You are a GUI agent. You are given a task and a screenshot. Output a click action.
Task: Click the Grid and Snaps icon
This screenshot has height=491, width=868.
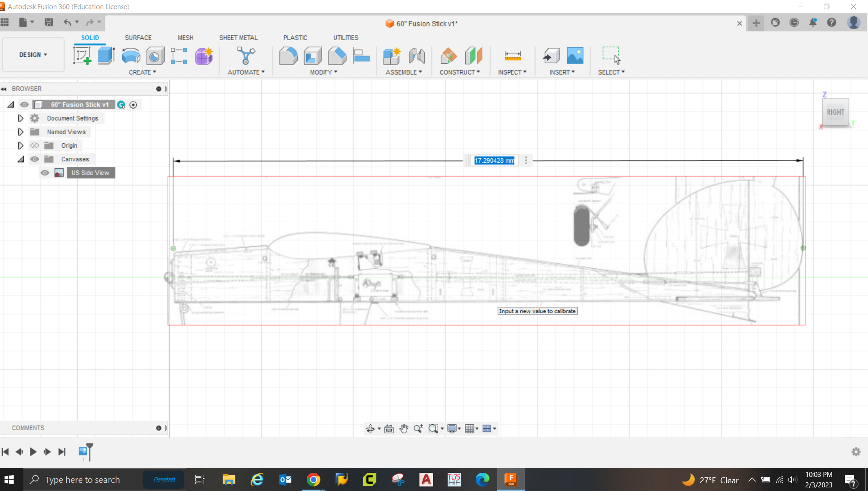(x=470, y=428)
